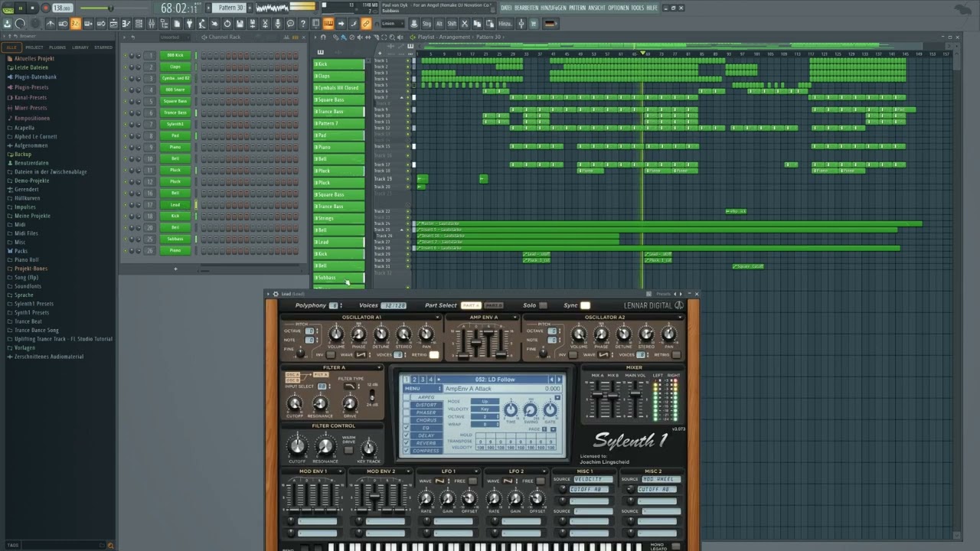Click the mixer faders icon in the toolbar
This screenshot has height=551, width=980.
152,24
